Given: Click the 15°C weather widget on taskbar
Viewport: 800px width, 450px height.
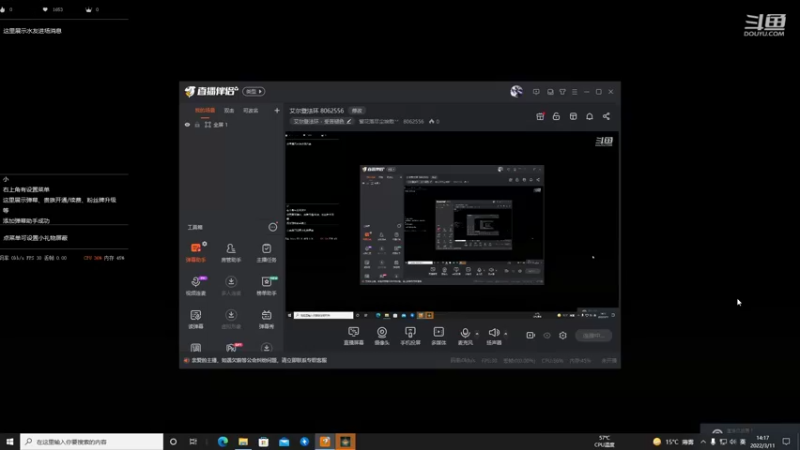Looking at the screenshot, I should (673, 441).
